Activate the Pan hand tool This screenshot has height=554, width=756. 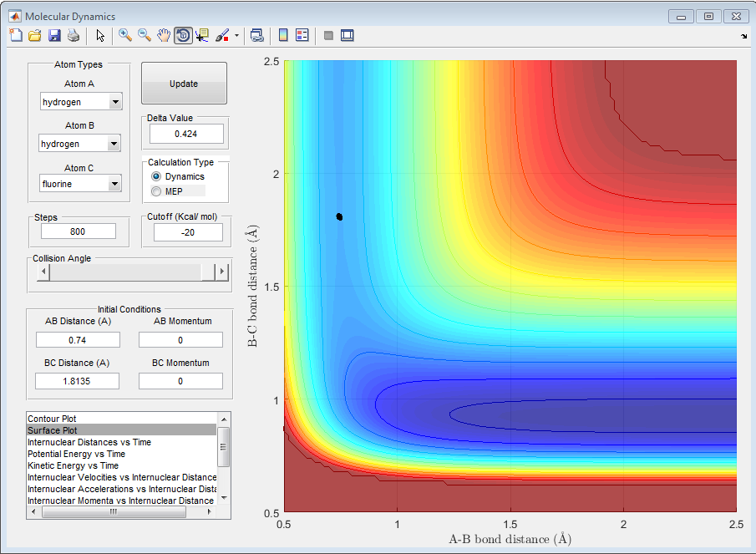(x=164, y=35)
